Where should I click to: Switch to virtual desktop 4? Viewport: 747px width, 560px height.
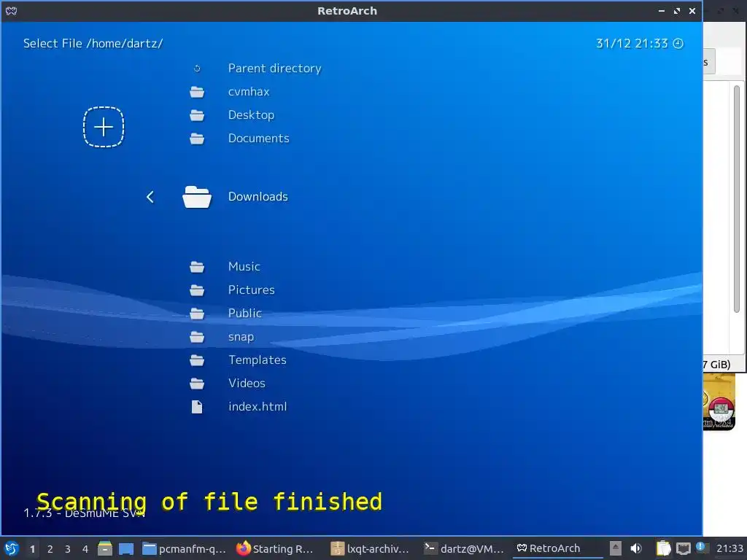[85, 549]
